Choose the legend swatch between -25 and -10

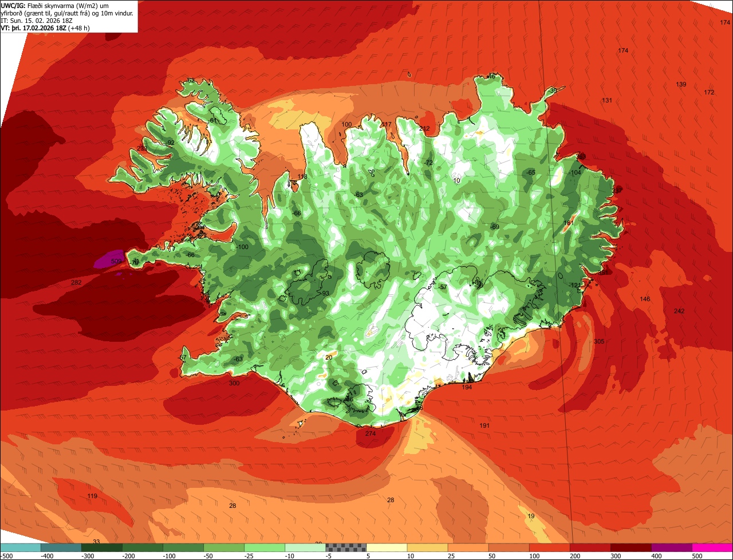point(264,547)
